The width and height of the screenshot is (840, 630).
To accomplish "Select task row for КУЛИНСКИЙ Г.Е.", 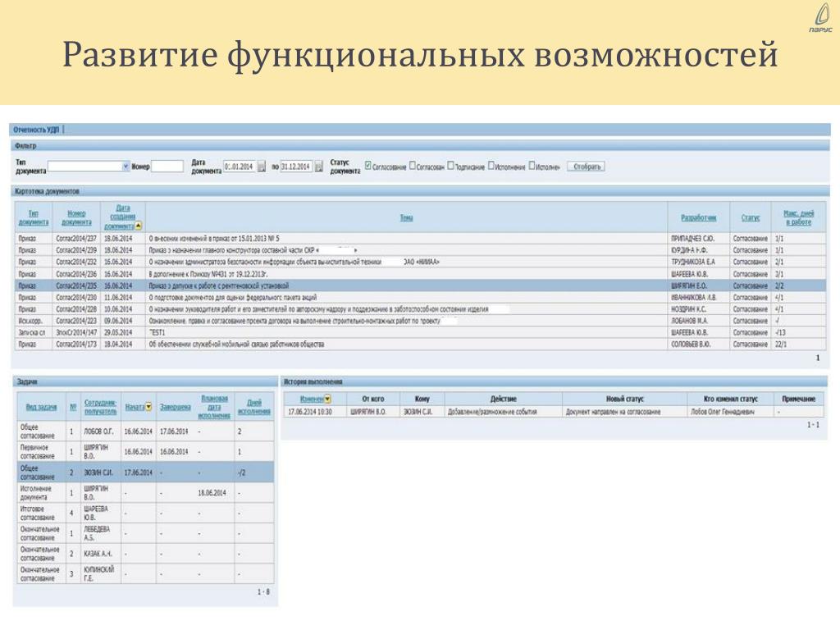I will [145, 574].
